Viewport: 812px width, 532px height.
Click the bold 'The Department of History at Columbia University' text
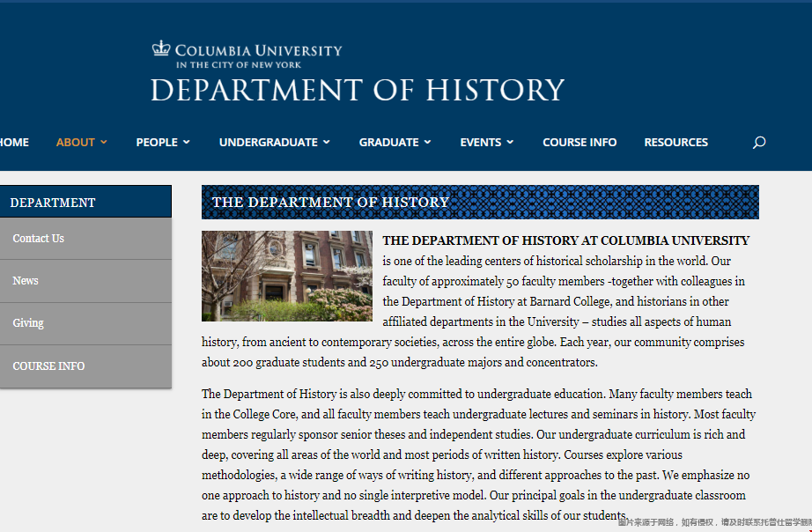click(x=566, y=240)
